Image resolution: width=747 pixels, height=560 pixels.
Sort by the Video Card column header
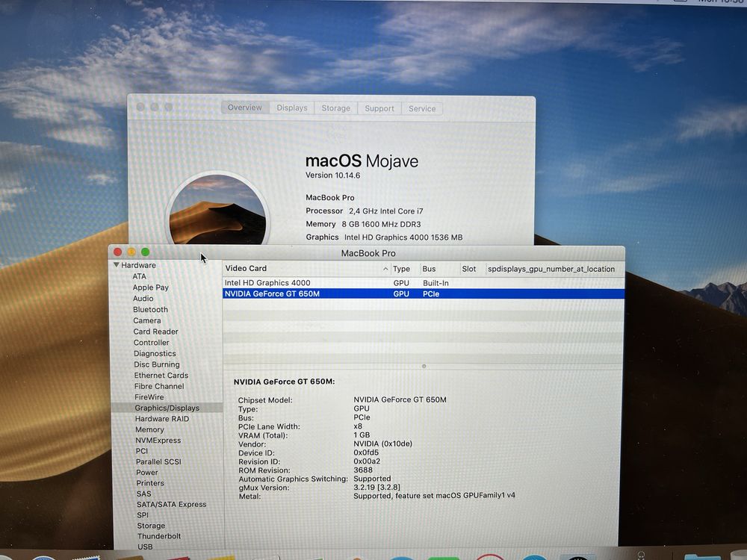click(x=306, y=269)
